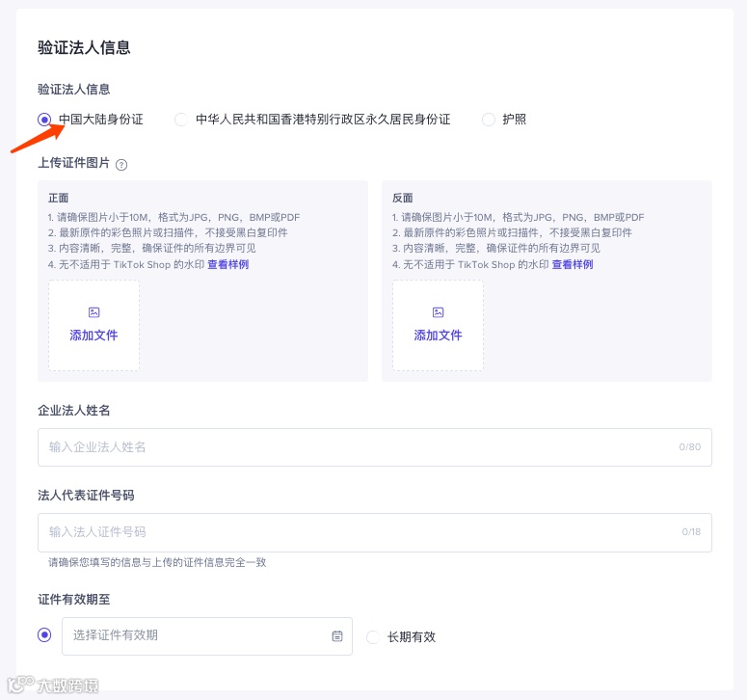Select the 长期有效 radio option
This screenshot has height=700, width=747.
tap(373, 637)
